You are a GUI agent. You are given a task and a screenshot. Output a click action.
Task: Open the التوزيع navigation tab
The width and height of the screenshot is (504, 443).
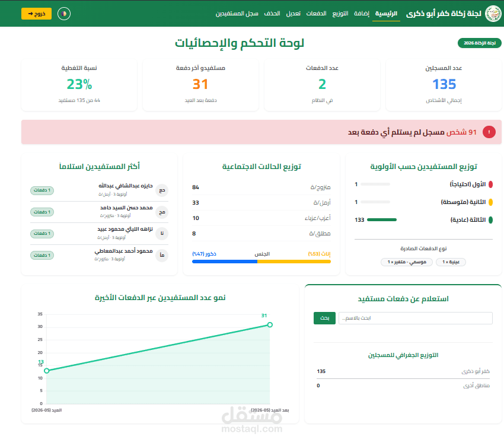340,14
